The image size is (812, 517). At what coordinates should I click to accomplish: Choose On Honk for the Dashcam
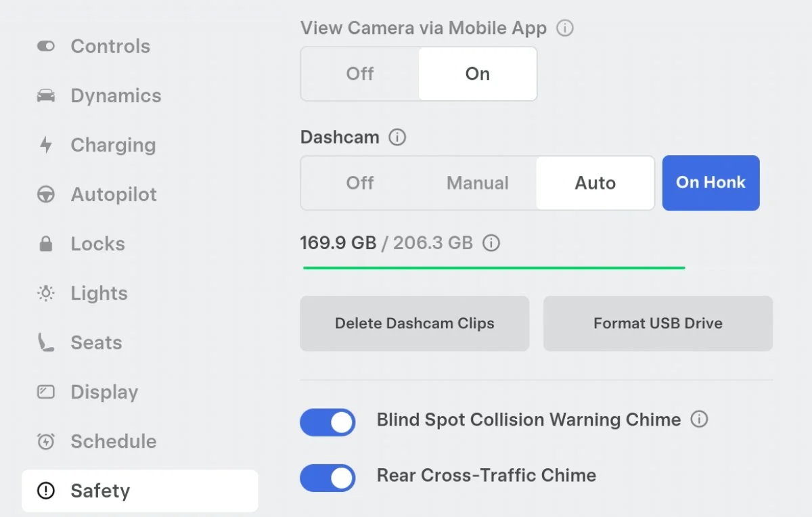click(710, 183)
